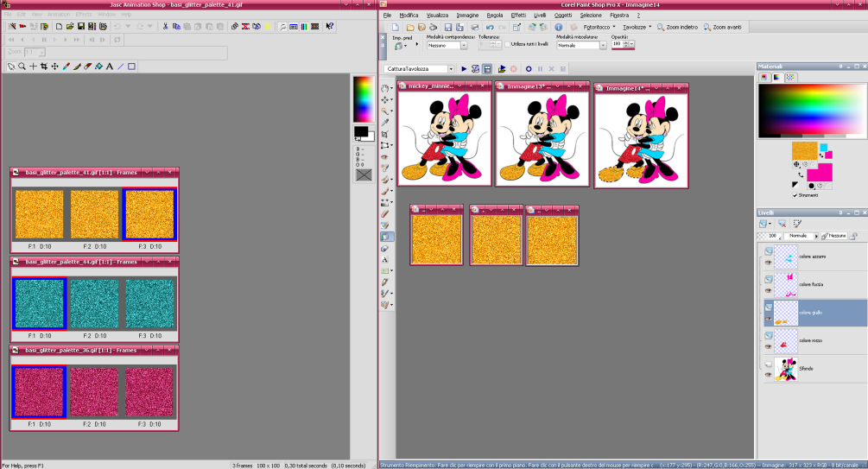Select the Line tool in Animation Shop
868x469 pixels.
point(121,67)
